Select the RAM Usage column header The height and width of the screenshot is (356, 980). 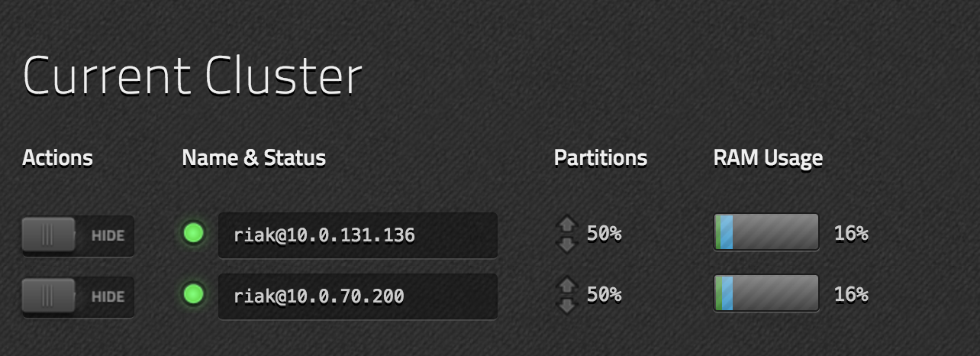pyautogui.click(x=768, y=158)
